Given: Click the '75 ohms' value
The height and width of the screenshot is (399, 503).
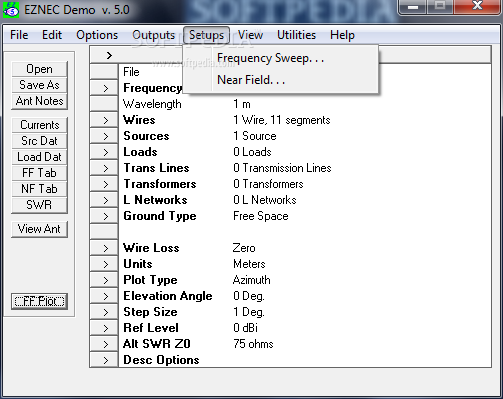Looking at the screenshot, I should tap(253, 344).
